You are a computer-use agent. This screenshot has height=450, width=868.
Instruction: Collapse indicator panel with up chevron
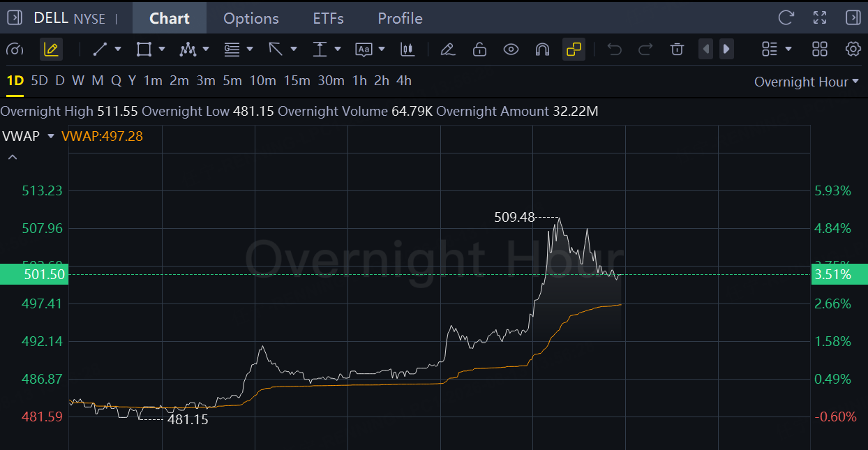[12, 158]
